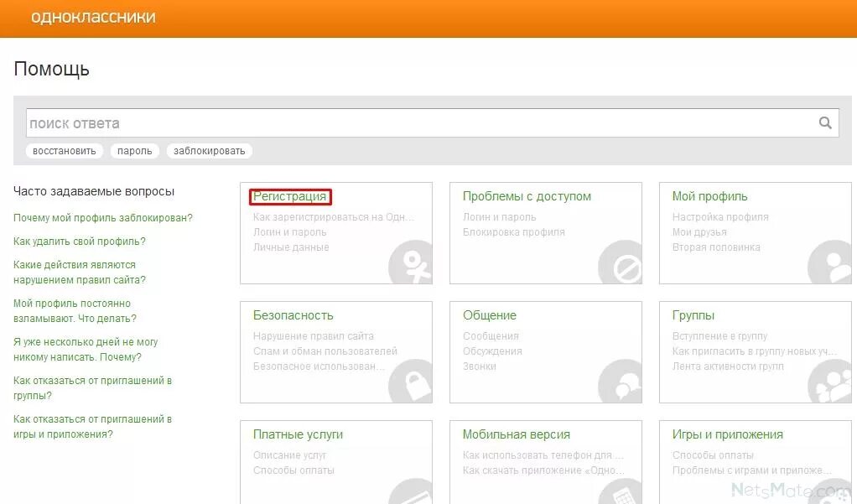This screenshot has height=504, width=857.
Task: Open Проблемы с играми и приложе... link
Action: pyautogui.click(x=751, y=470)
